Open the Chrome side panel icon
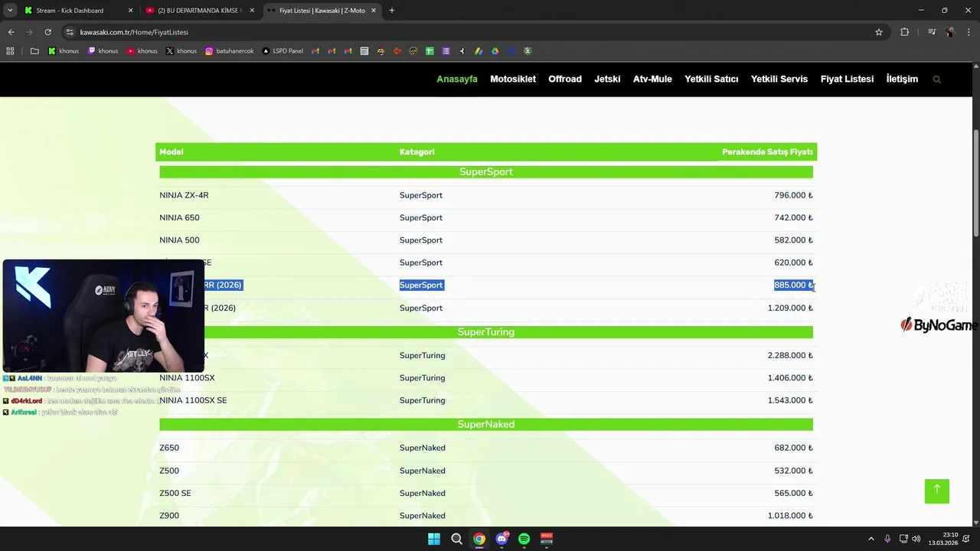Image resolution: width=980 pixels, height=551 pixels. [932, 32]
